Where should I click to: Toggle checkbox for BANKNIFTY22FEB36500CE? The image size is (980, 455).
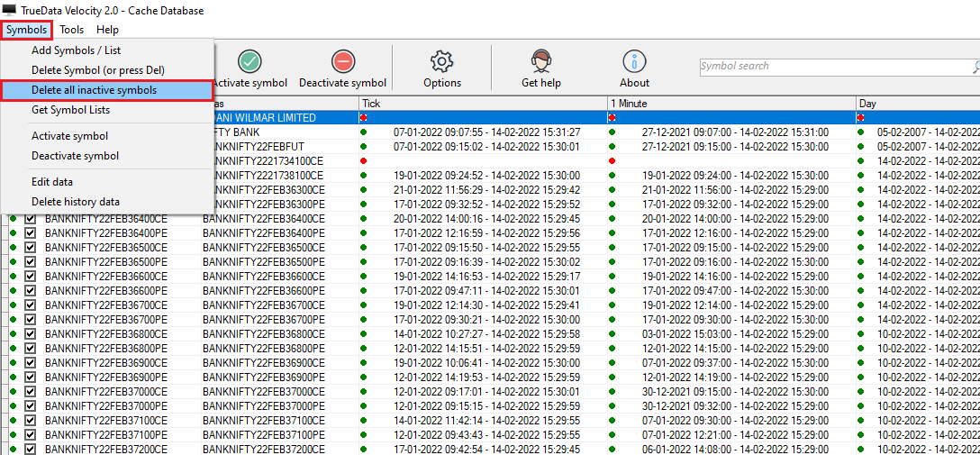pyautogui.click(x=30, y=247)
